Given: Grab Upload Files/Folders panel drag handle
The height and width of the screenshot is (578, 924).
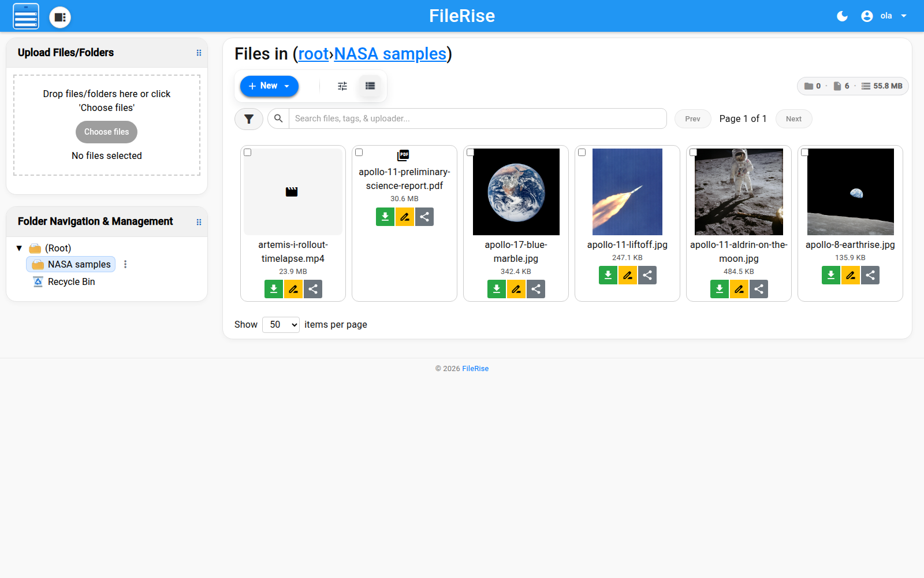Looking at the screenshot, I should click(x=199, y=53).
